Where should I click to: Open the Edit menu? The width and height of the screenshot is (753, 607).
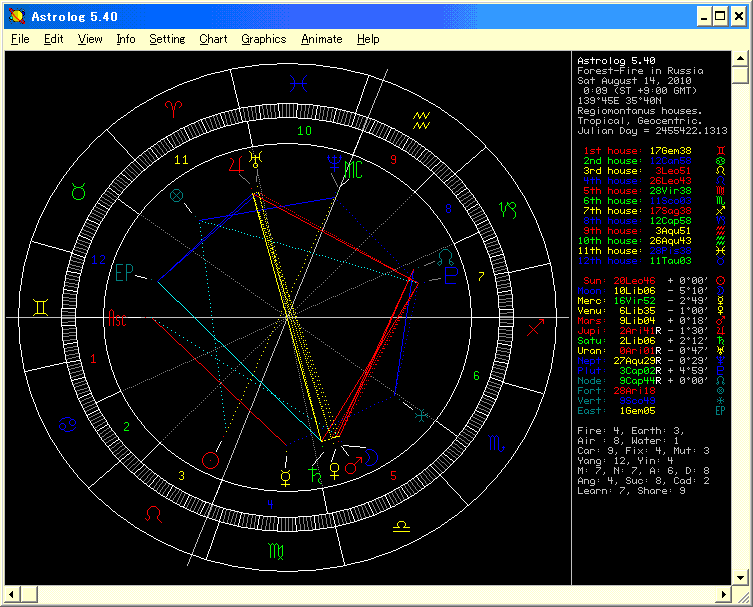[53, 39]
